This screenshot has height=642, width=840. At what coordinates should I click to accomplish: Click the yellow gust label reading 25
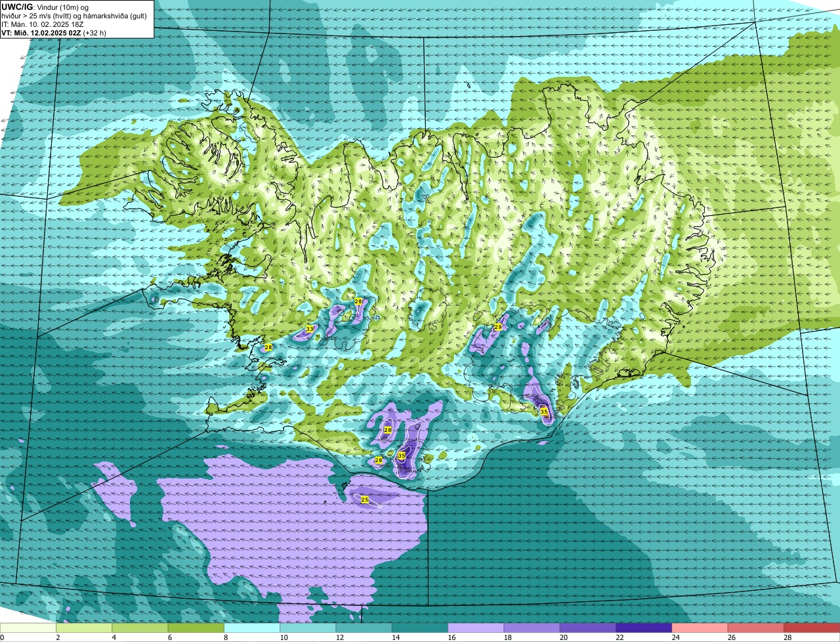pyautogui.click(x=365, y=500)
